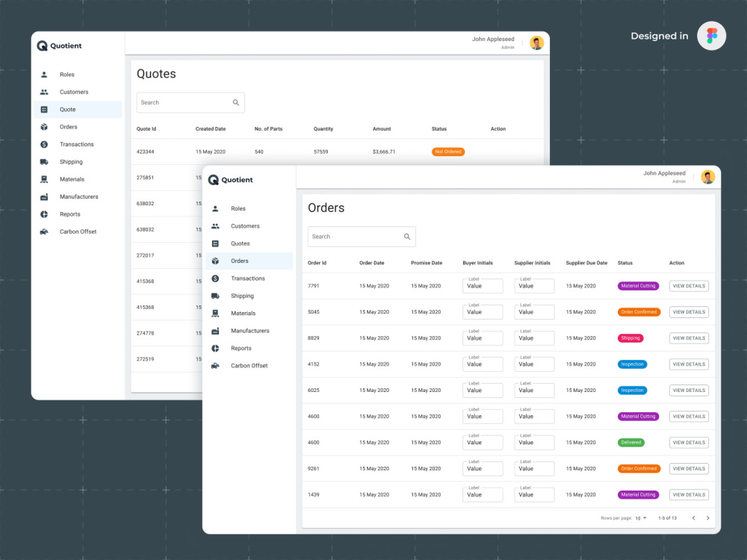
Task: Go to previous page of orders
Action: (x=694, y=518)
